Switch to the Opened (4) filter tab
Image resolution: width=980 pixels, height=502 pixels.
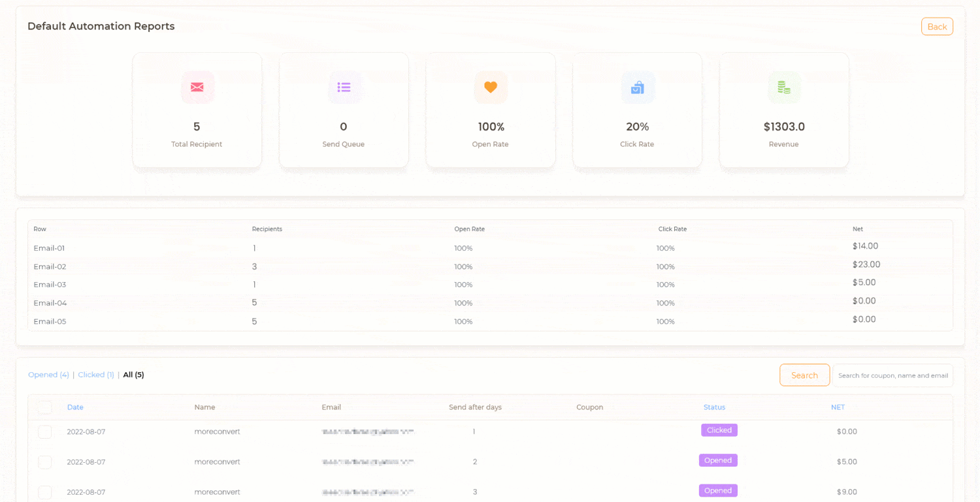coord(48,375)
